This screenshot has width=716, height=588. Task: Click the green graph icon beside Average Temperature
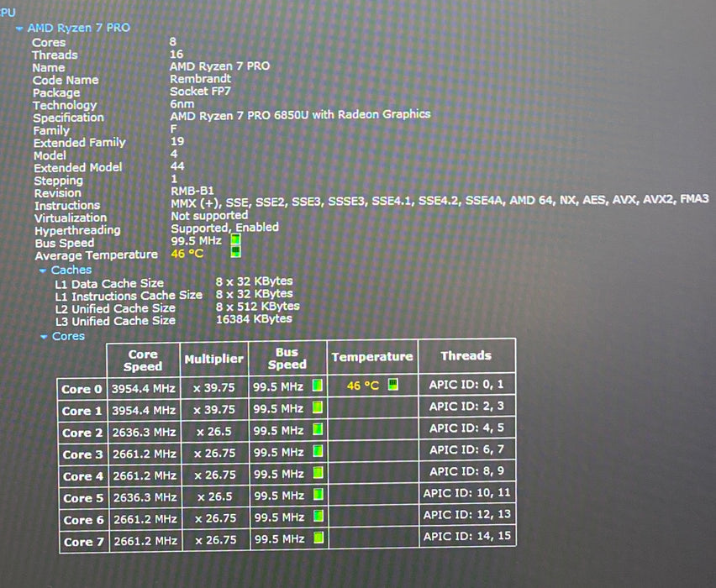click(x=235, y=251)
